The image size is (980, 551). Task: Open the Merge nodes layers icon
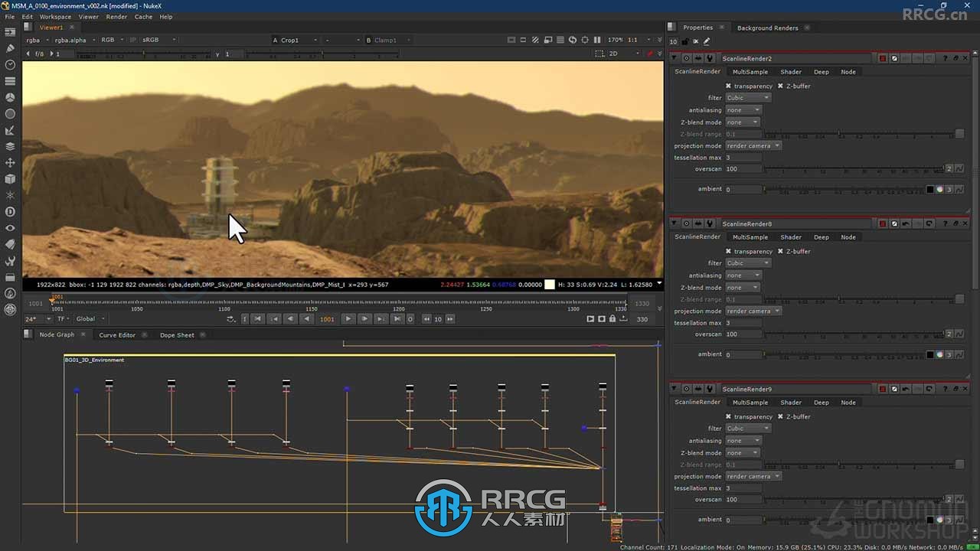pyautogui.click(x=10, y=146)
